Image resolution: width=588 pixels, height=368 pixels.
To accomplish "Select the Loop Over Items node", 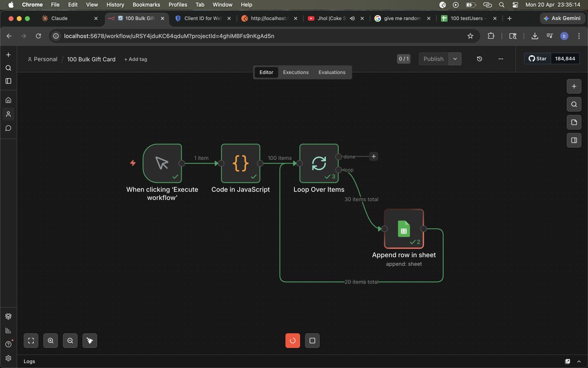I will pyautogui.click(x=319, y=163).
